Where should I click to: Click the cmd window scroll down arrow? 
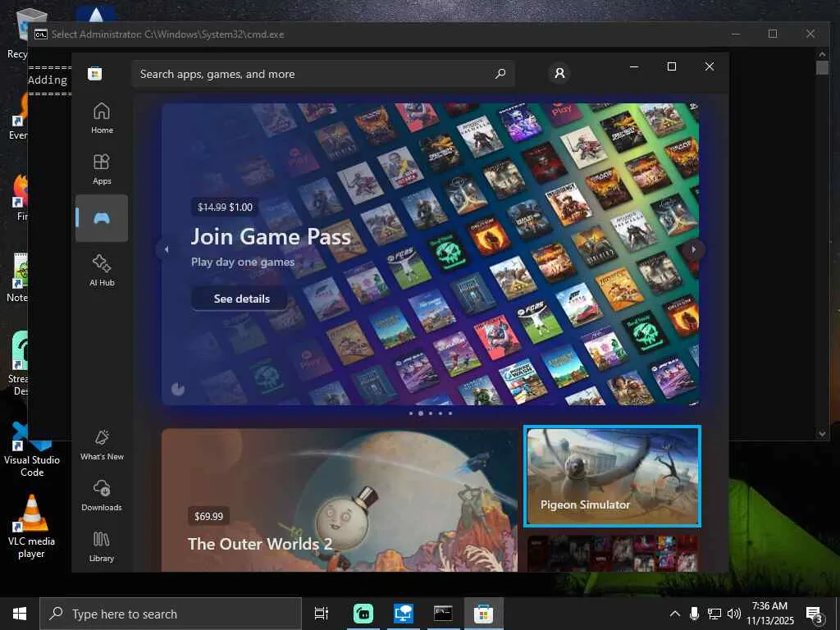[x=822, y=434]
